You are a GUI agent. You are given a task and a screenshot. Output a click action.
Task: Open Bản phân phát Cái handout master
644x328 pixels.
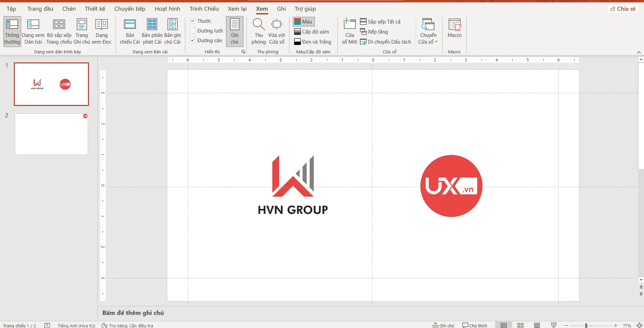click(152, 31)
